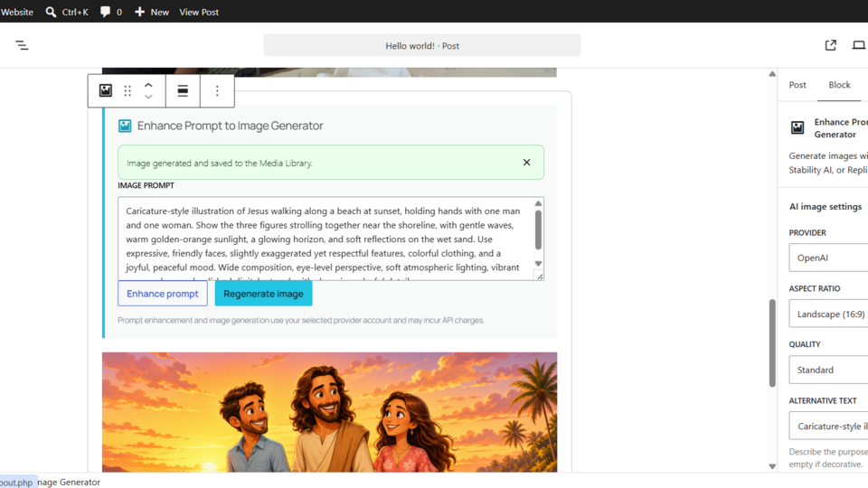Click prompt textarea scroll down arrow
Screen dimensions: 868x488
tap(538, 263)
